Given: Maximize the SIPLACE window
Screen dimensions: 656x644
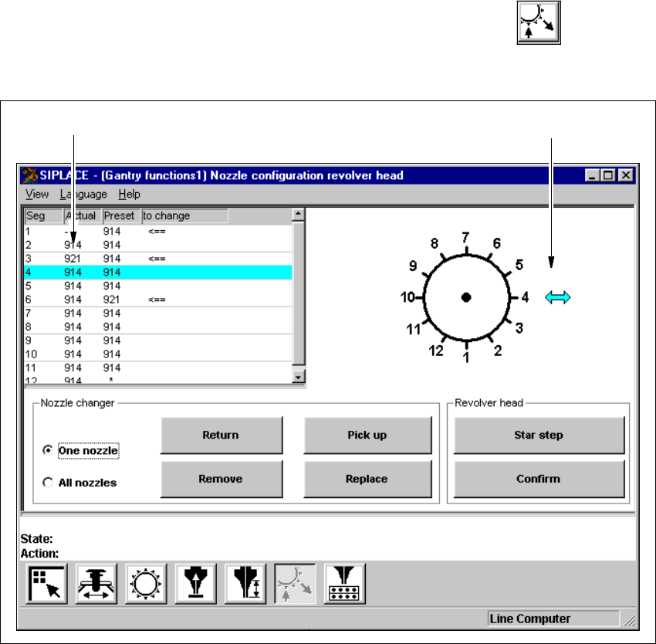Looking at the screenshot, I should tap(608, 175).
